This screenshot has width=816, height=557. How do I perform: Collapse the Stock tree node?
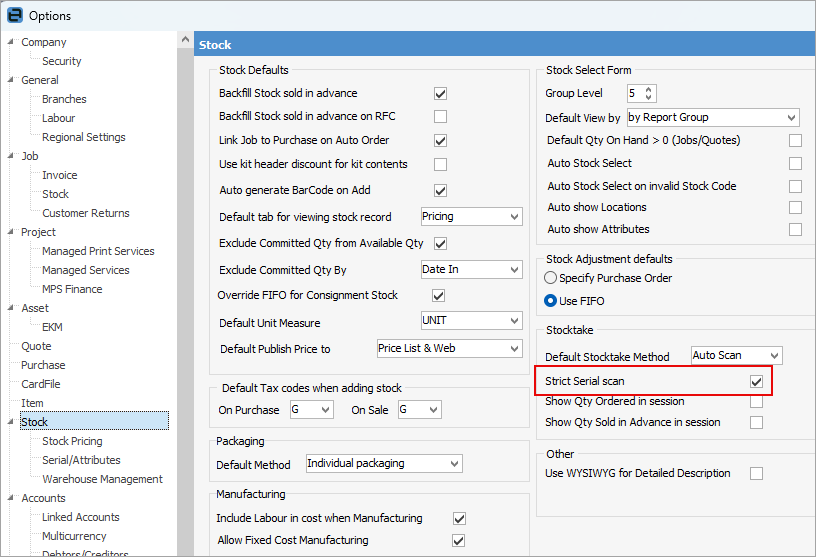(x=10, y=422)
